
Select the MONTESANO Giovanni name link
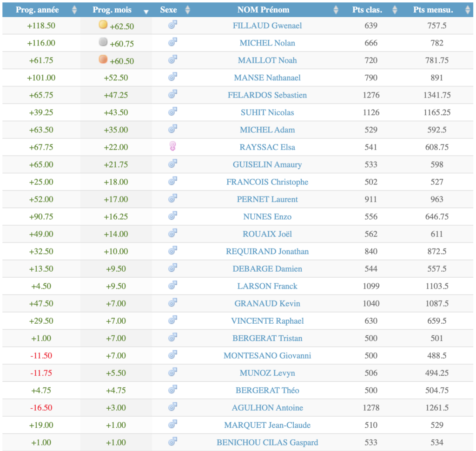tap(267, 355)
